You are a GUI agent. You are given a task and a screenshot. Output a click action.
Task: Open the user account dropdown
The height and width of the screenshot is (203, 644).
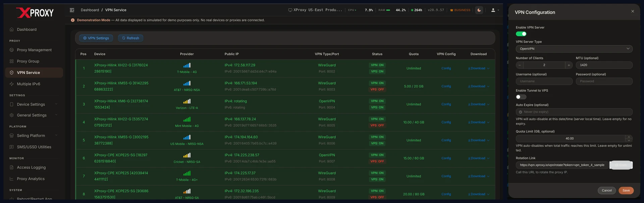point(495,10)
